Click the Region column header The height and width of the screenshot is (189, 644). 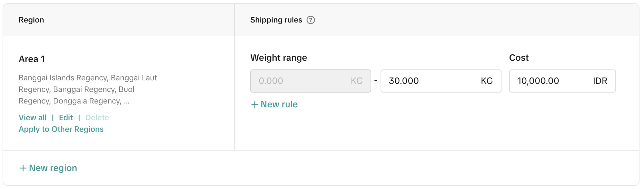click(x=31, y=20)
